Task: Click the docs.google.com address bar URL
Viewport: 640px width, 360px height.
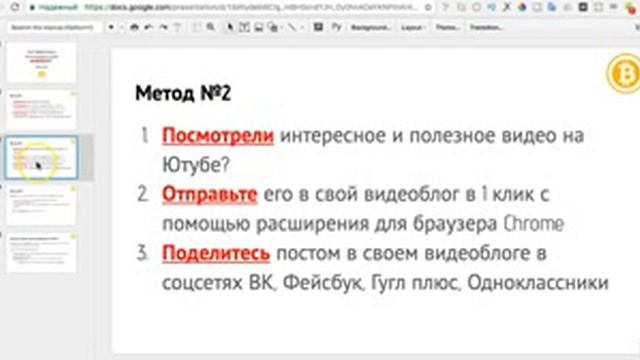Action: coord(251,7)
